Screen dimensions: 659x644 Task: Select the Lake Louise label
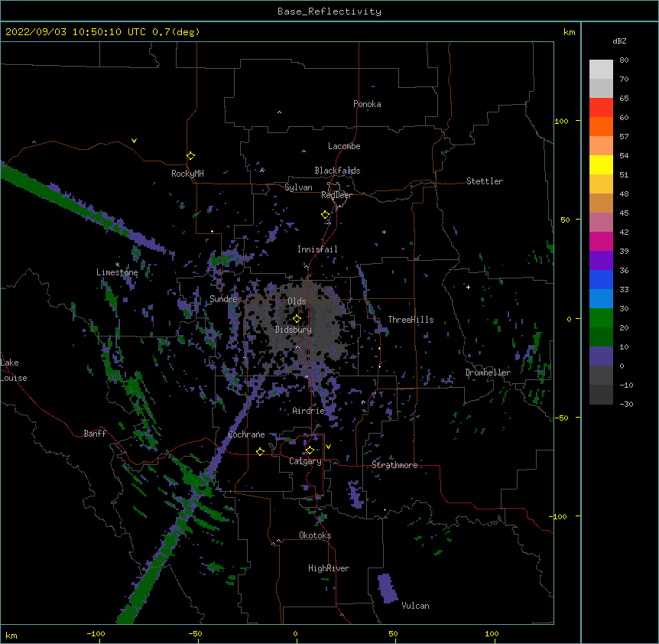point(14,370)
